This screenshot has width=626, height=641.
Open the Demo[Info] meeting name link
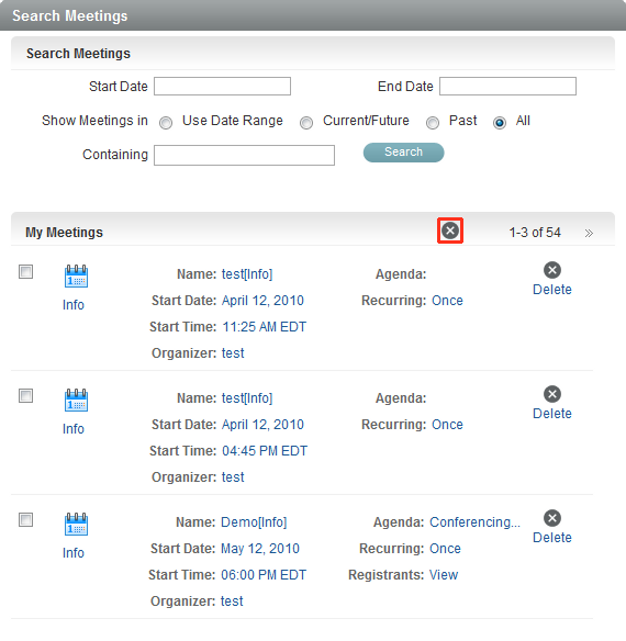pyautogui.click(x=254, y=522)
